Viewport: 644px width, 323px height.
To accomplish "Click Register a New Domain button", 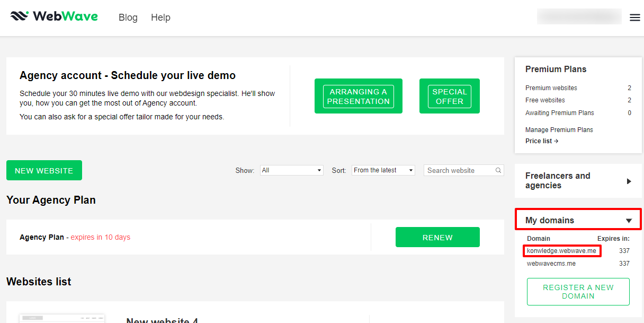I will tap(578, 292).
